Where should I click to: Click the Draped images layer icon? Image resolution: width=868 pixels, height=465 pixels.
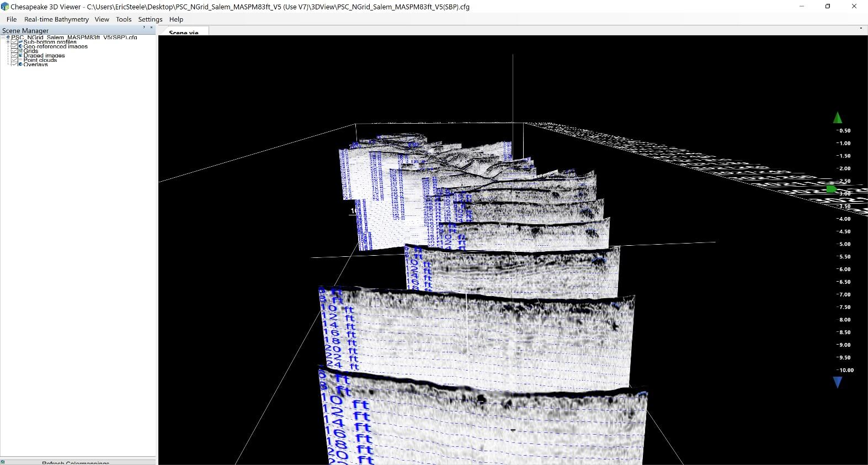tap(20, 55)
